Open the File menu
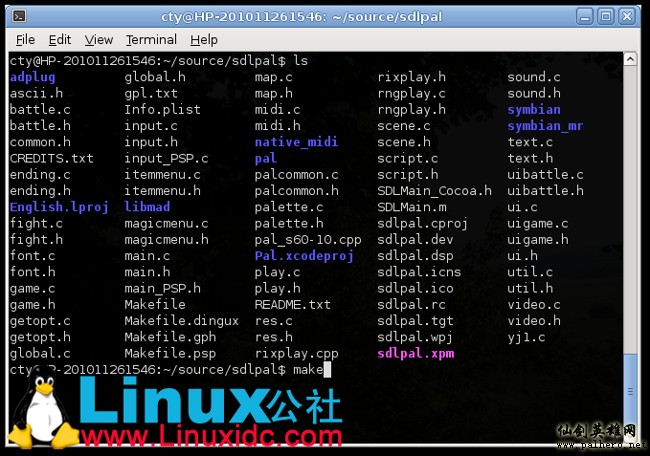650x456 pixels. pyautogui.click(x=25, y=39)
